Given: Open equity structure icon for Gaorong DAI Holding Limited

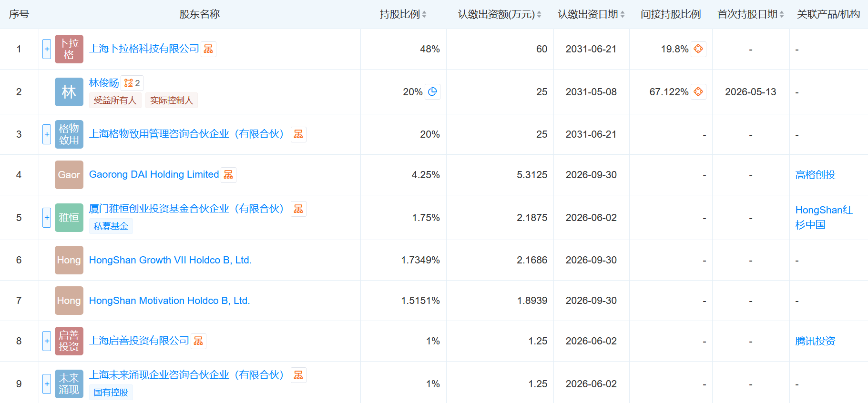Looking at the screenshot, I should pos(228,175).
